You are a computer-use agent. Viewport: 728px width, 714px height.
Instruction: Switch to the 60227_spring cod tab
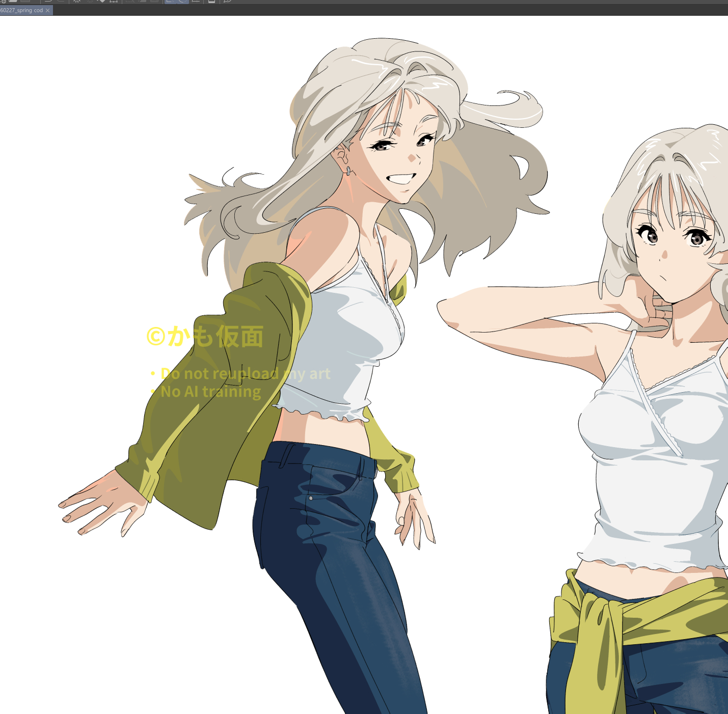pos(22,10)
